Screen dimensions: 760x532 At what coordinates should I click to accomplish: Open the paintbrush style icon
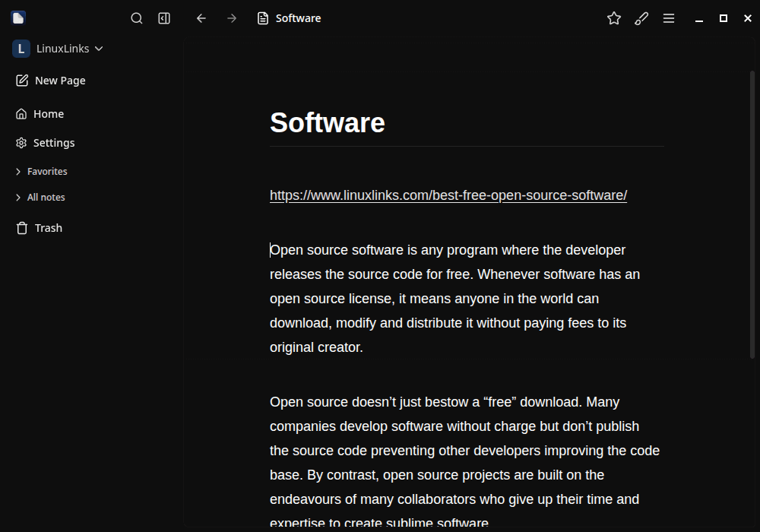click(x=641, y=18)
